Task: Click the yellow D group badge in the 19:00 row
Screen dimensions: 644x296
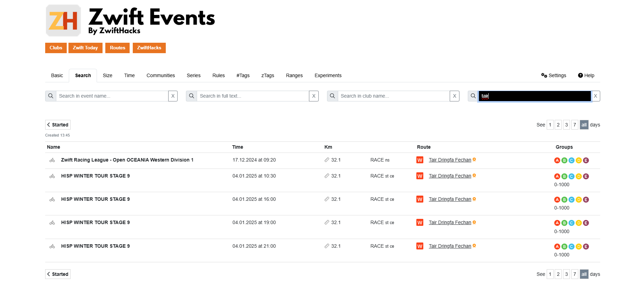Action: 579,223
